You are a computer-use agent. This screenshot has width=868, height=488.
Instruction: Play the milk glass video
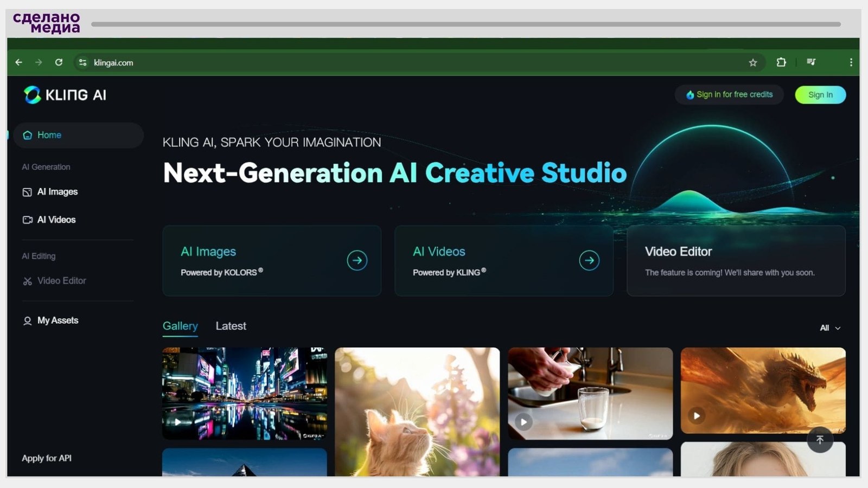pos(524,421)
